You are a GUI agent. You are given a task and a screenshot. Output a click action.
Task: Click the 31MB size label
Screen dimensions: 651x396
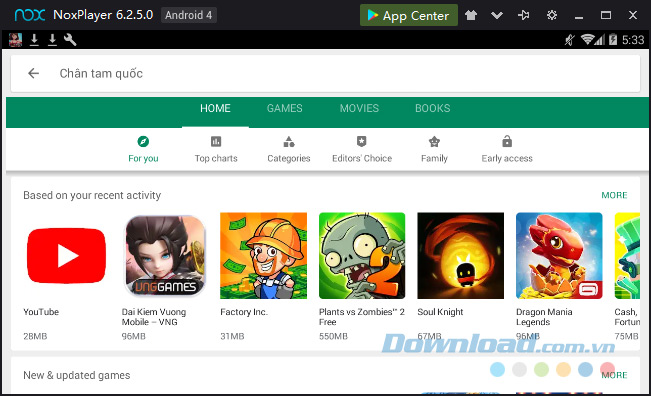[232, 336]
